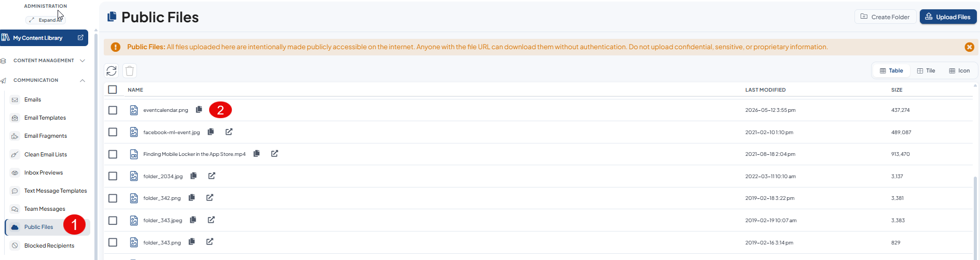This screenshot has height=260, width=980.
Task: Dismiss the Public Files warning banner
Action: point(969,47)
